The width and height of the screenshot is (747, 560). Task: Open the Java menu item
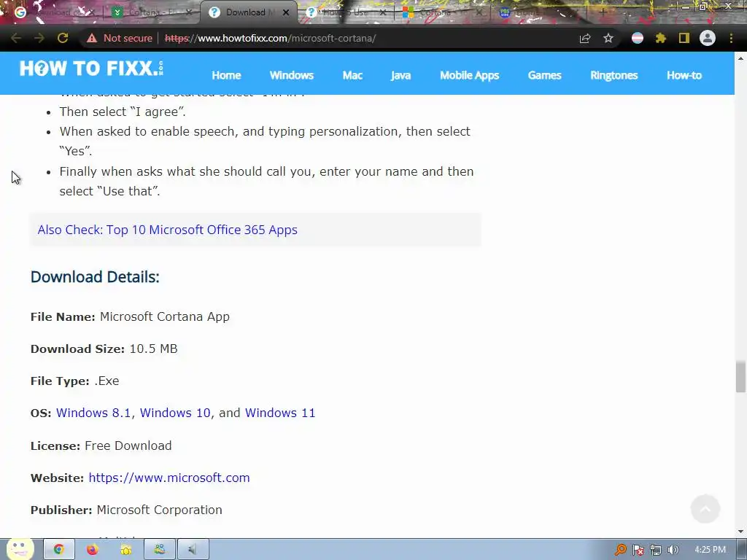coord(400,75)
